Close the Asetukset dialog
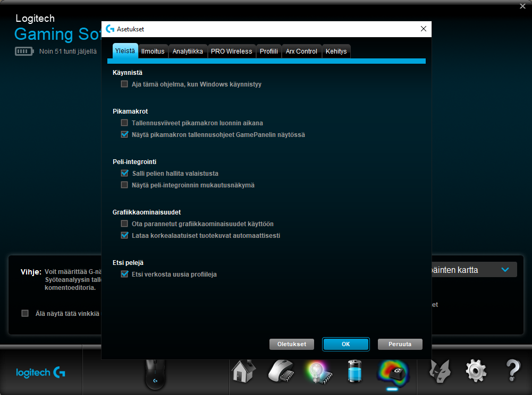The height and width of the screenshot is (395, 532). pos(424,29)
